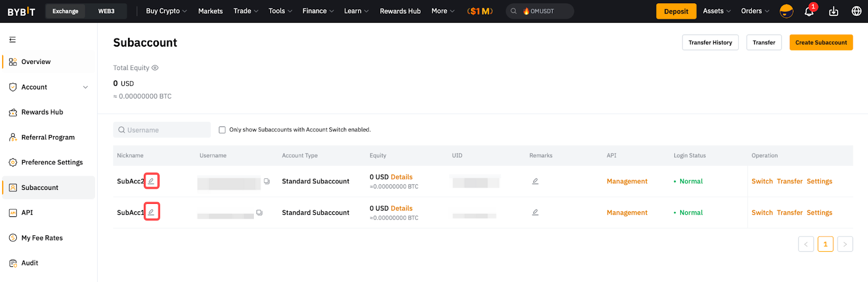The height and width of the screenshot is (282, 868).
Task: Edit the SubAcc2 nickname pencil icon
Action: 151,181
